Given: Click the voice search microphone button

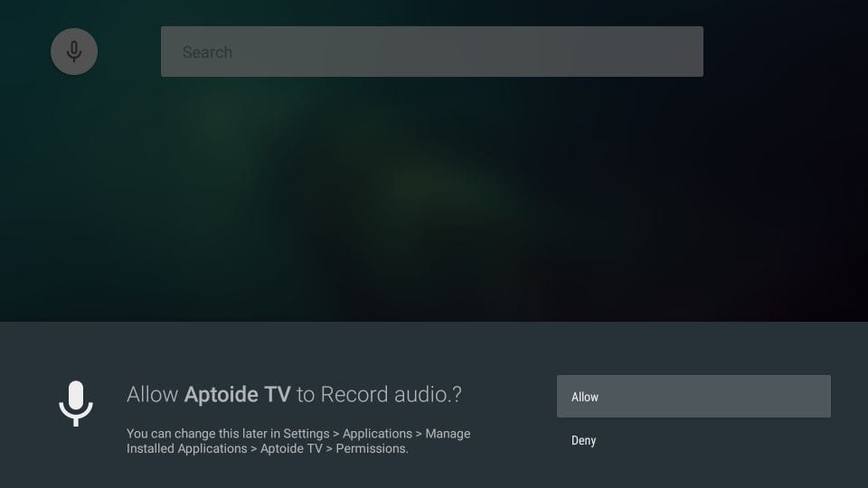Looking at the screenshot, I should point(74,52).
